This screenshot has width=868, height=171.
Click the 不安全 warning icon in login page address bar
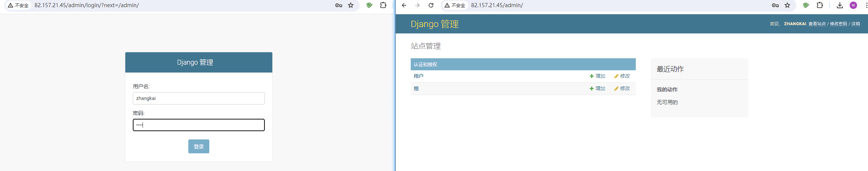(x=18, y=5)
